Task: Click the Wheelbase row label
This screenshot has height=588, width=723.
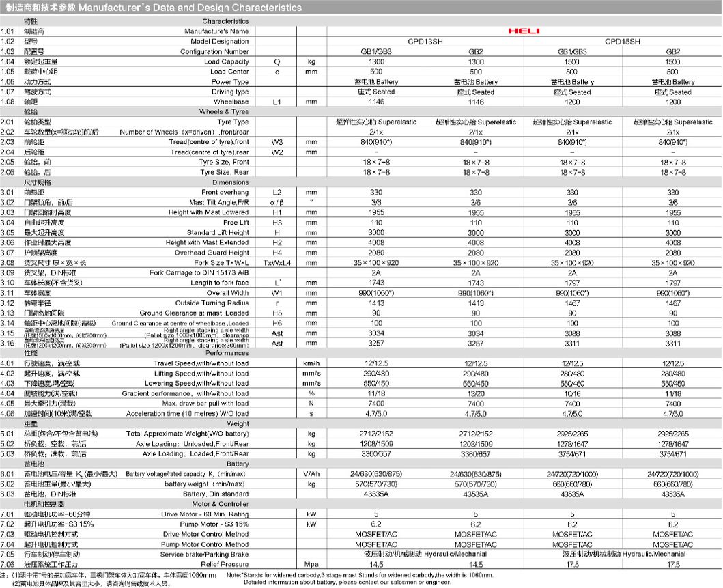Action: 231,102
